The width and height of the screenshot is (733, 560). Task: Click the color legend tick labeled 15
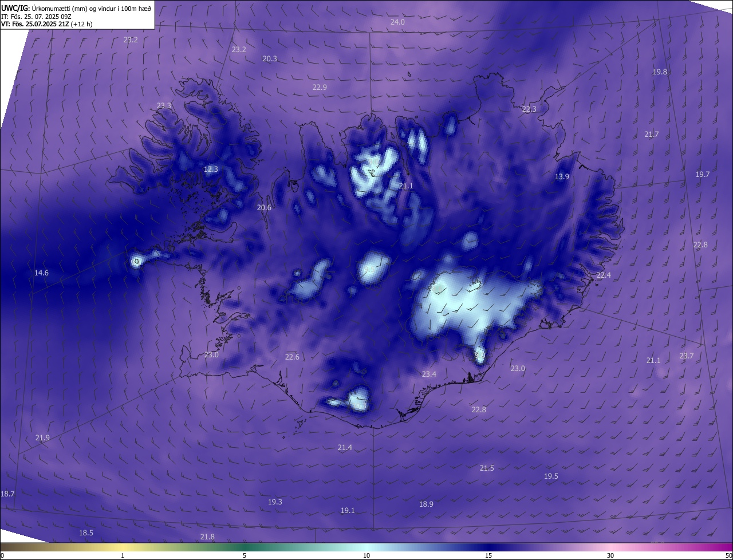point(488,555)
